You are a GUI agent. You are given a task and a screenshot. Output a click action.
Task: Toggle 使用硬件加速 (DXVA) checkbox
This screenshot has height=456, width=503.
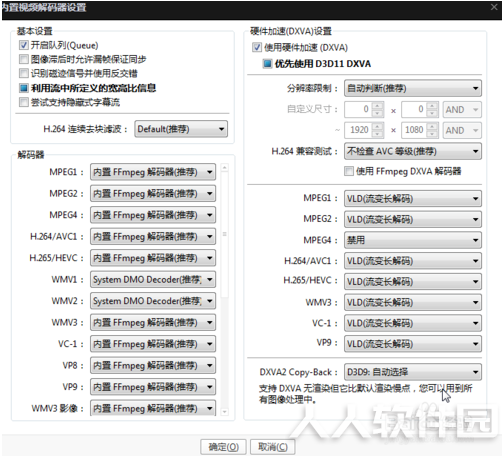point(257,47)
